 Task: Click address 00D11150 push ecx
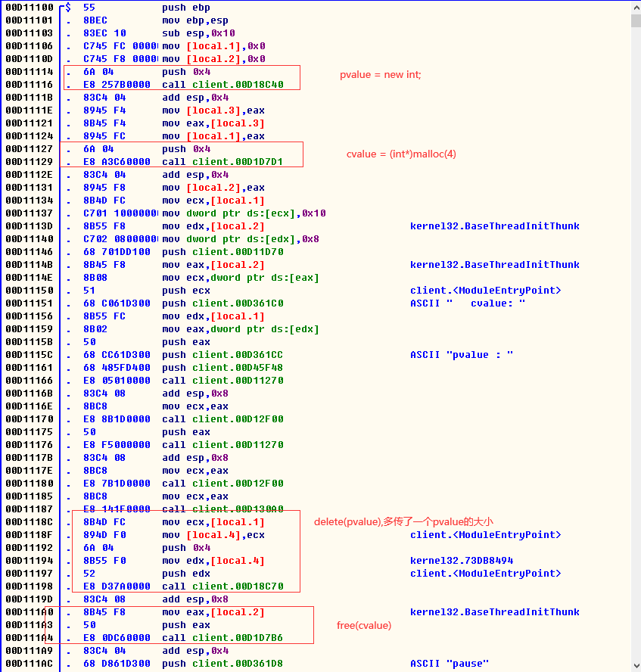click(x=29, y=290)
